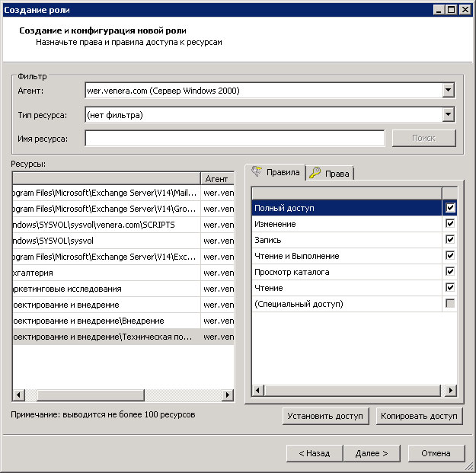Click the Имя ресурса input field
The height and width of the screenshot is (473, 476).
pos(235,139)
